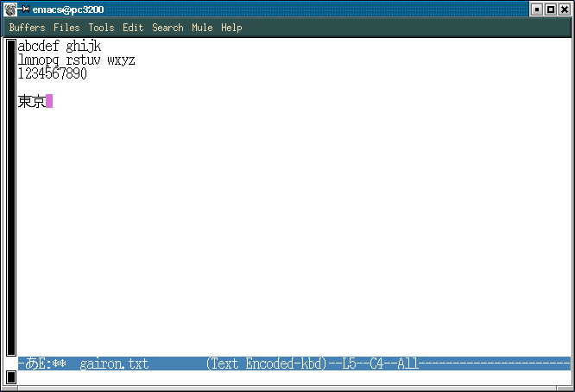Maximize the emacs window
This screenshot has height=392, width=575.
[551, 9]
